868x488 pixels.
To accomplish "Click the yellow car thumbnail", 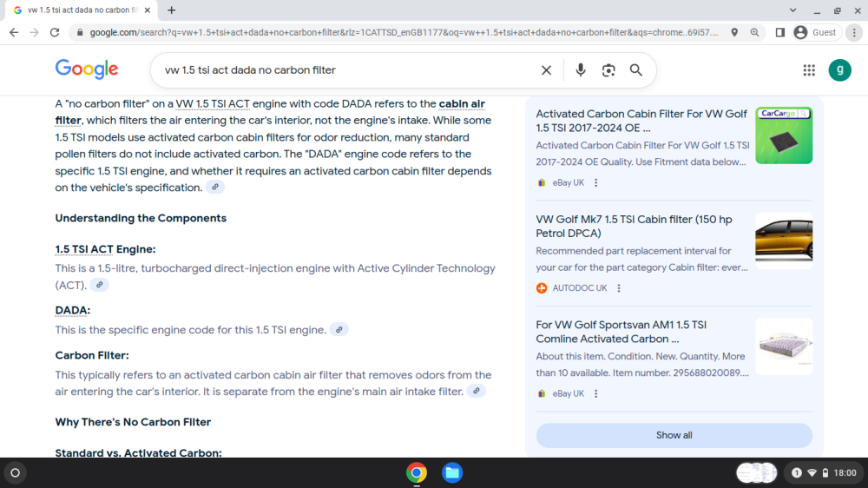I will point(784,241).
